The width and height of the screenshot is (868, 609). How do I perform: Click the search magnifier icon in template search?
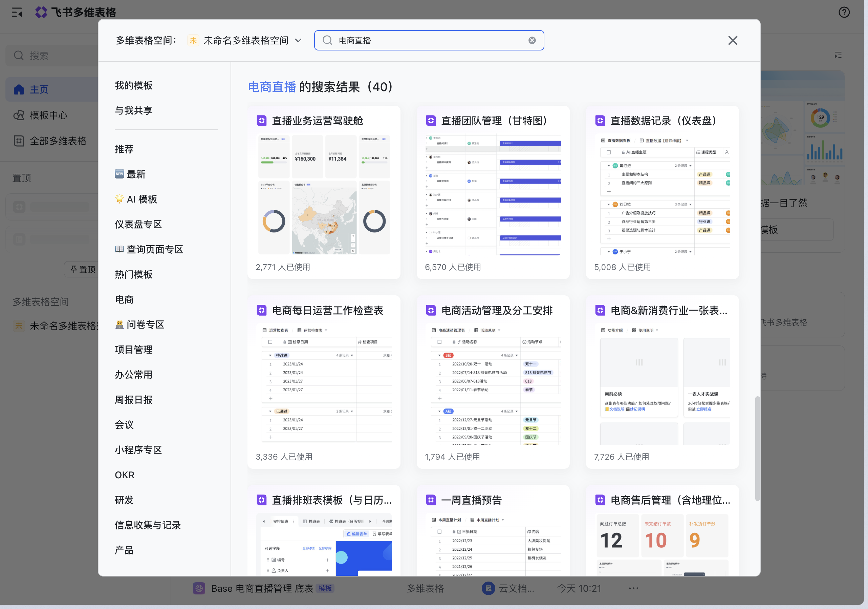(327, 40)
